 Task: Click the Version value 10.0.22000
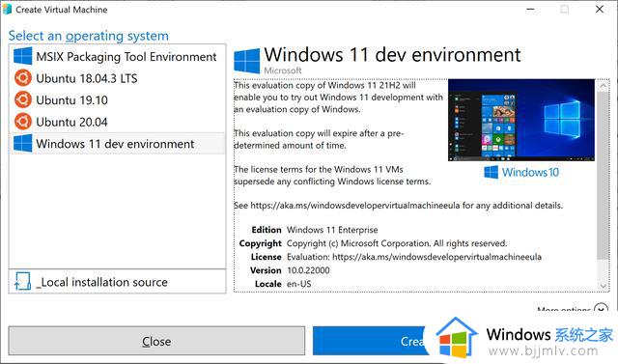308,270
